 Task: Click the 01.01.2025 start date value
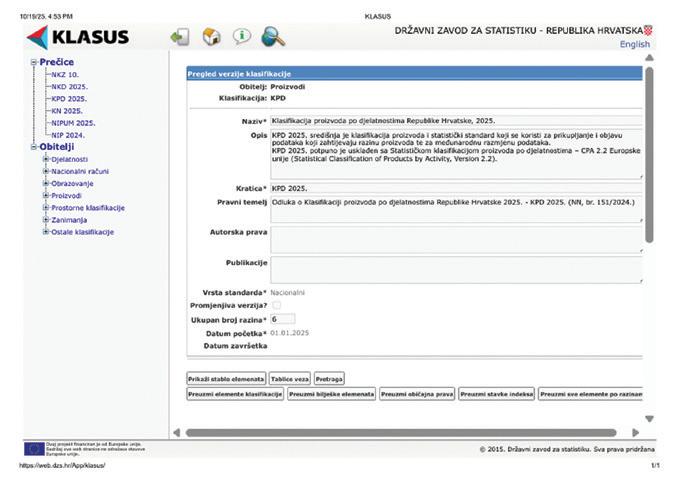(290, 333)
